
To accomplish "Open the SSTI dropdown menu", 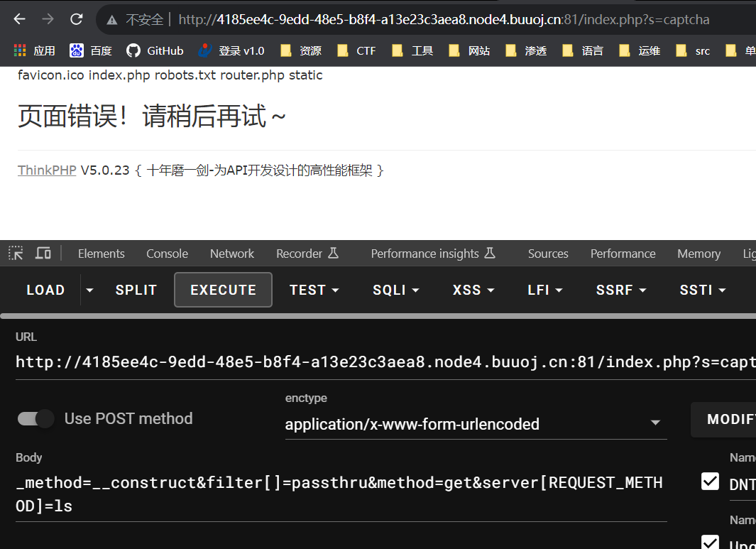I will [703, 290].
